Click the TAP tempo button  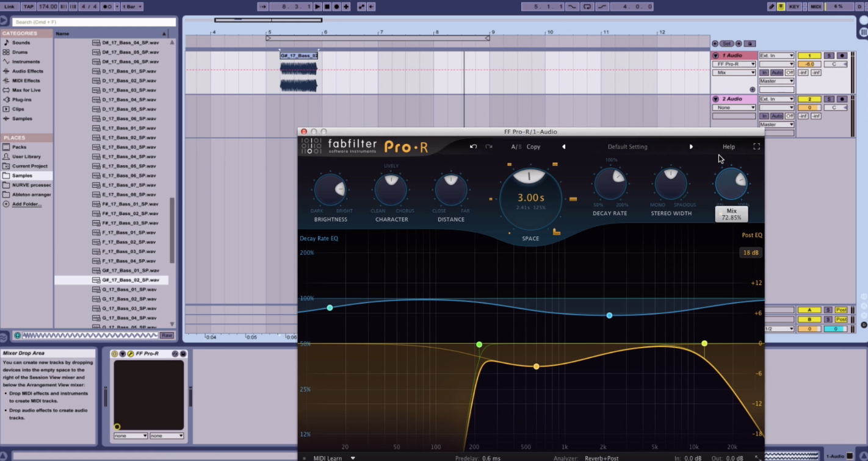28,7
